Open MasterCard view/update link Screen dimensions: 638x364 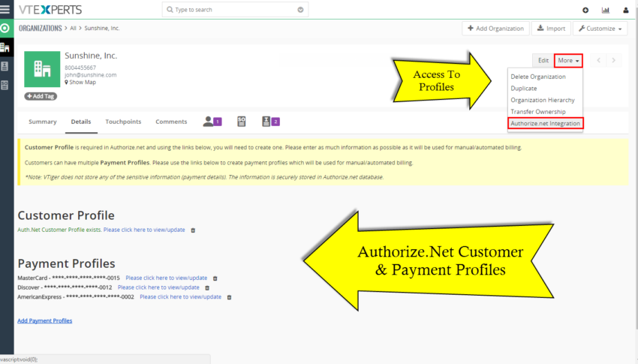pos(167,278)
